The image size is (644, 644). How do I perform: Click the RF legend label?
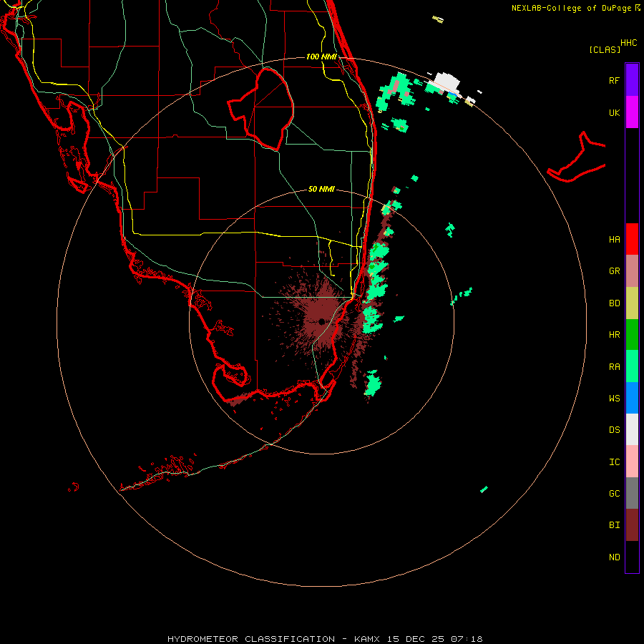click(x=614, y=81)
